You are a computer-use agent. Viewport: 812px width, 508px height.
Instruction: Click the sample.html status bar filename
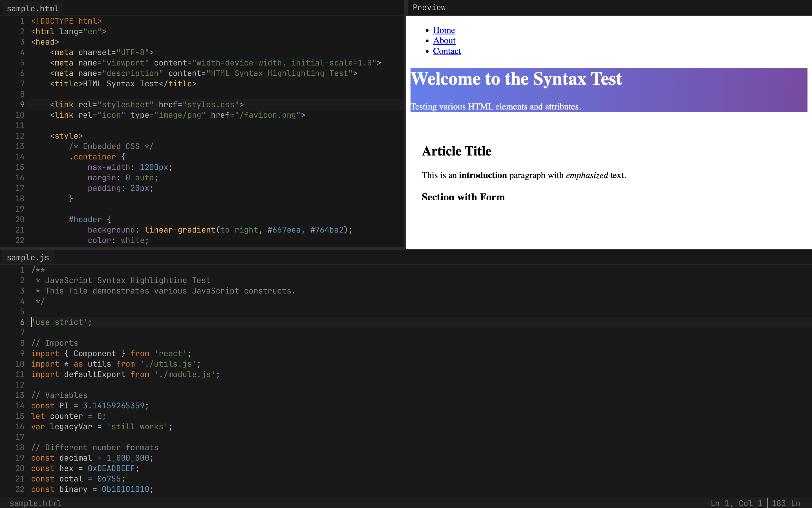[36, 503]
